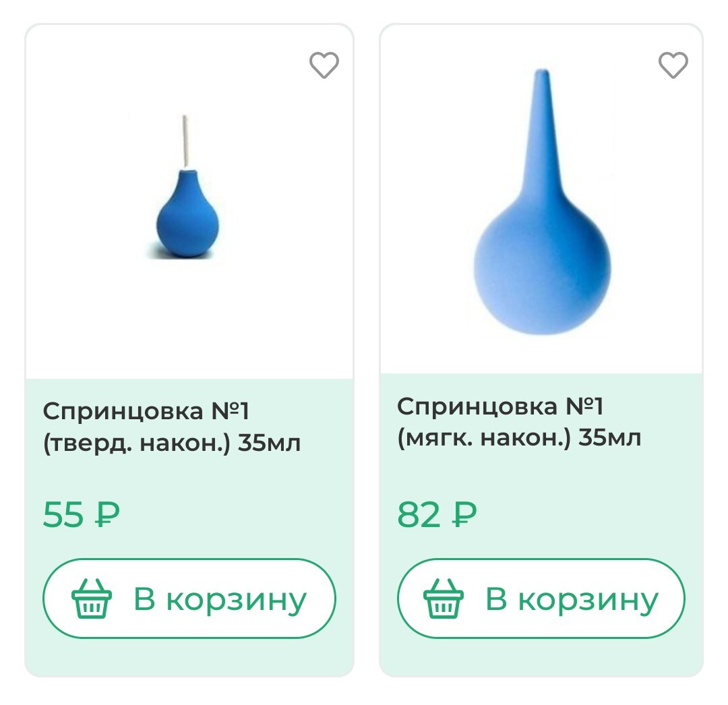This screenshot has height=705, width=728.
Task: Click "(мягк. након.) 35мл" in the right title
Action: point(518,439)
